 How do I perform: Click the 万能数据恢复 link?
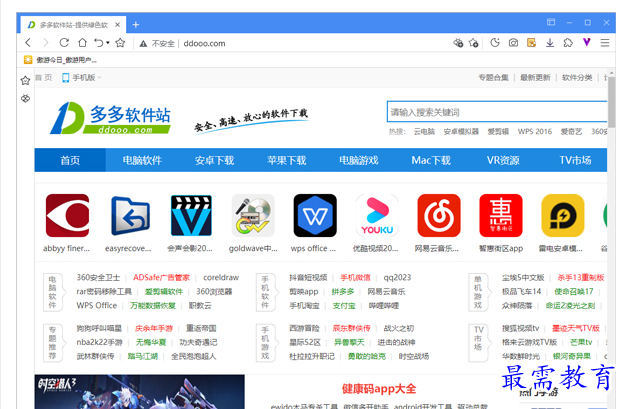tap(153, 305)
